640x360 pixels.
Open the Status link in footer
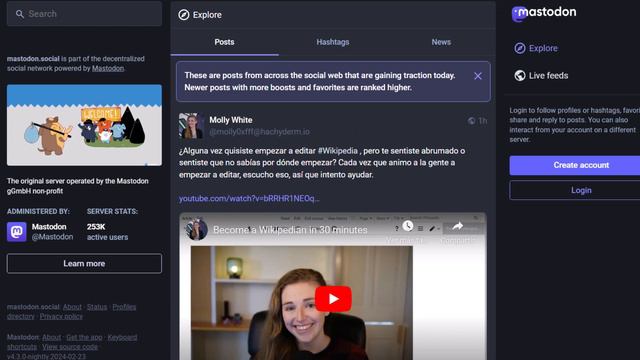(x=97, y=307)
